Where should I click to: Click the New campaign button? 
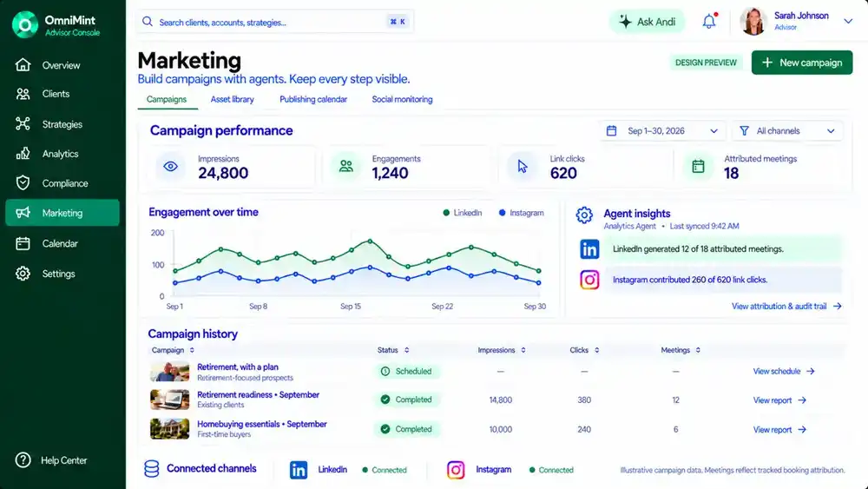pyautogui.click(x=801, y=63)
